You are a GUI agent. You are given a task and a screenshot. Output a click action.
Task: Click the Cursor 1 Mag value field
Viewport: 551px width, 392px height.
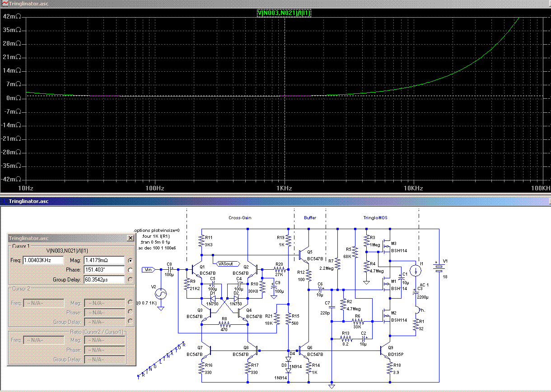click(x=104, y=260)
